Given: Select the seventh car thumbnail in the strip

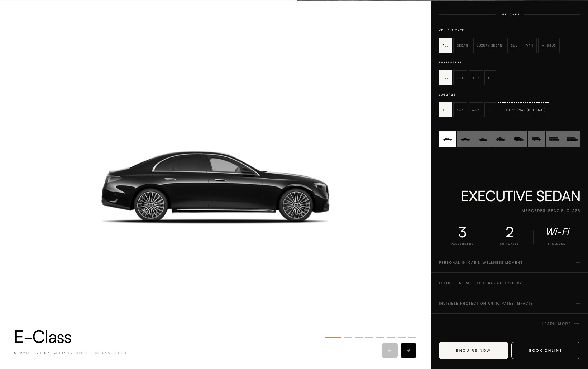Looking at the screenshot, I should pyautogui.click(x=554, y=139).
